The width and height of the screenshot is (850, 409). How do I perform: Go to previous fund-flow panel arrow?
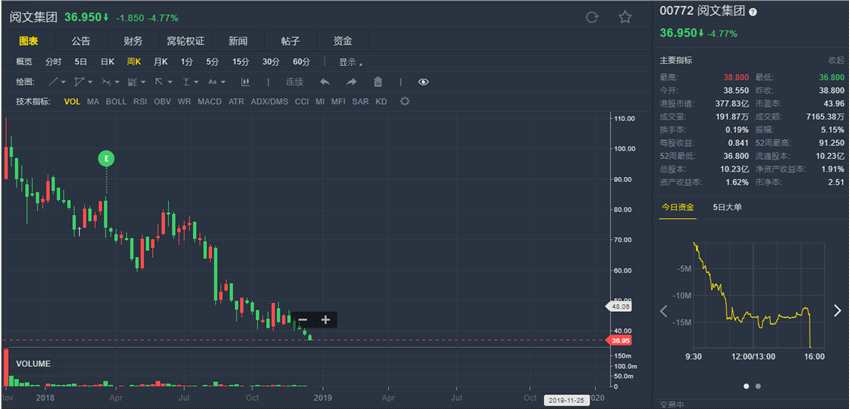(x=664, y=311)
